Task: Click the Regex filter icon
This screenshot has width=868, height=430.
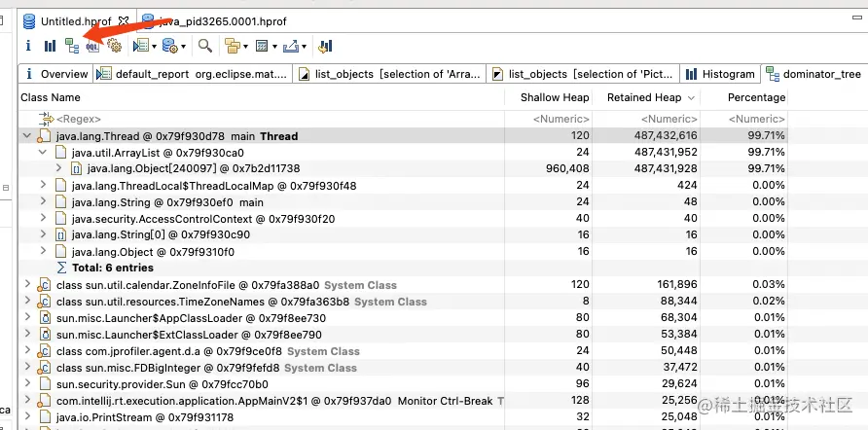Action: pyautogui.click(x=47, y=119)
